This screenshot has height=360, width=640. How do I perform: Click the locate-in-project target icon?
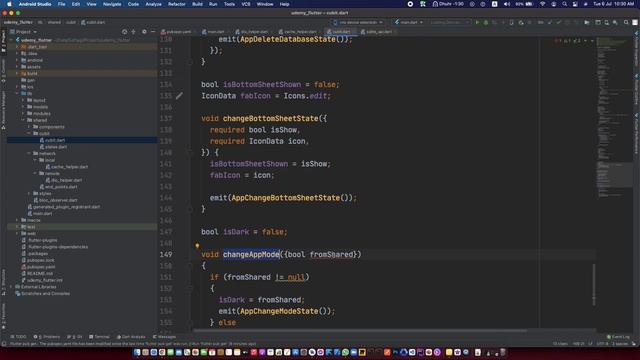click(124, 31)
